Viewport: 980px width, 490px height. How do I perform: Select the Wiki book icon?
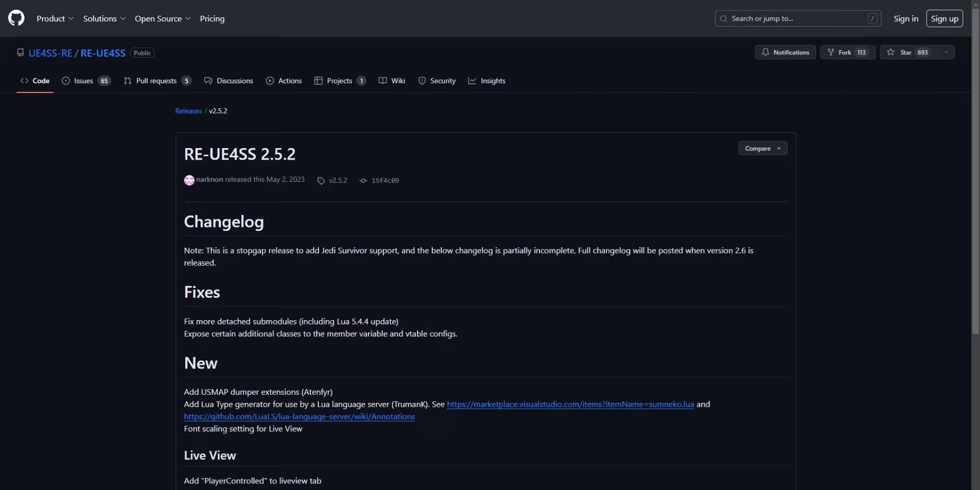coord(383,81)
